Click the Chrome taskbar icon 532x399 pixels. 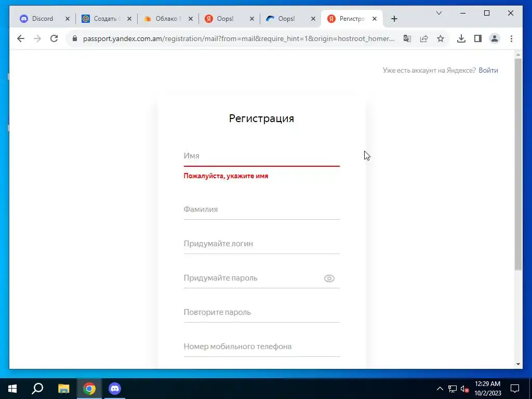tap(89, 389)
